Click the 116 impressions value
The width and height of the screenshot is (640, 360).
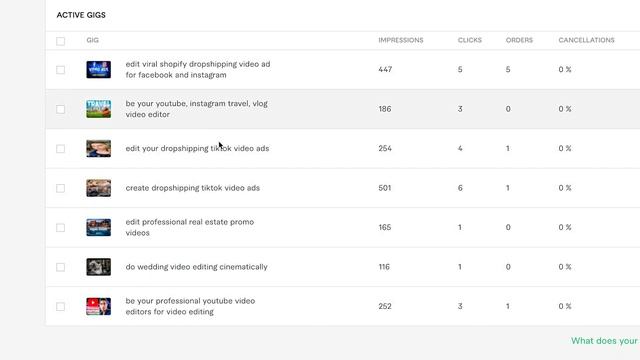(x=384, y=267)
